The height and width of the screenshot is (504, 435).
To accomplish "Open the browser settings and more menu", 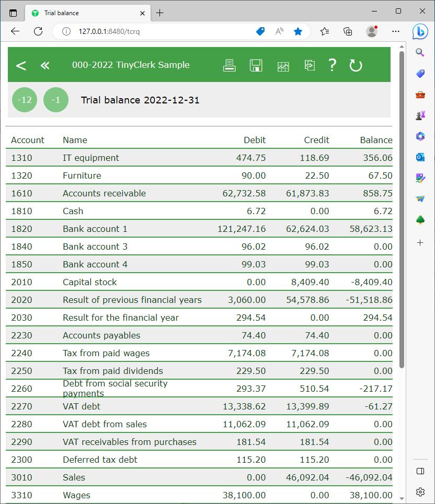I will tap(396, 31).
